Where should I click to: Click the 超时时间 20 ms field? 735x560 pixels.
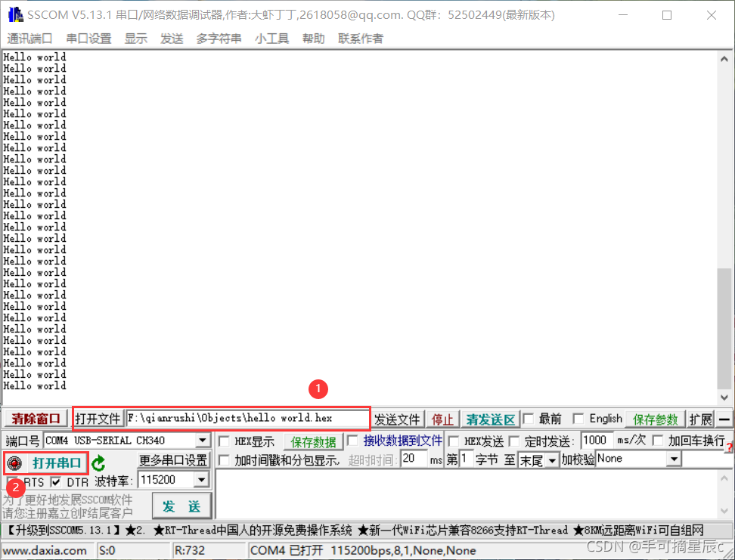point(413,458)
